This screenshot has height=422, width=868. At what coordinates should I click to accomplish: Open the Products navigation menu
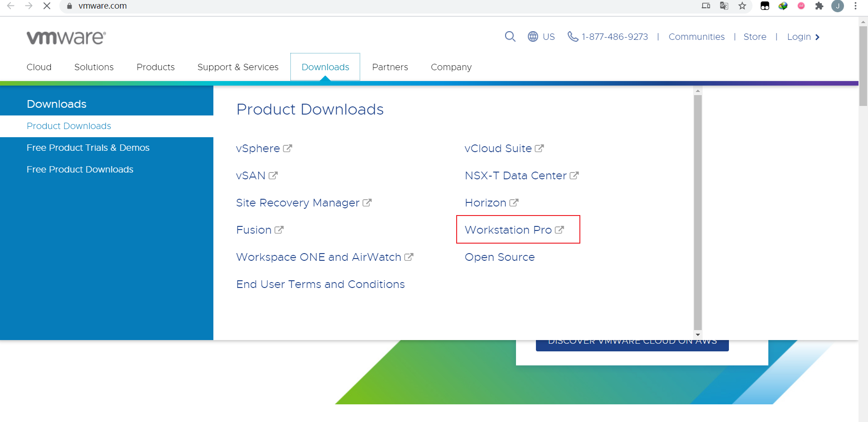click(x=155, y=67)
